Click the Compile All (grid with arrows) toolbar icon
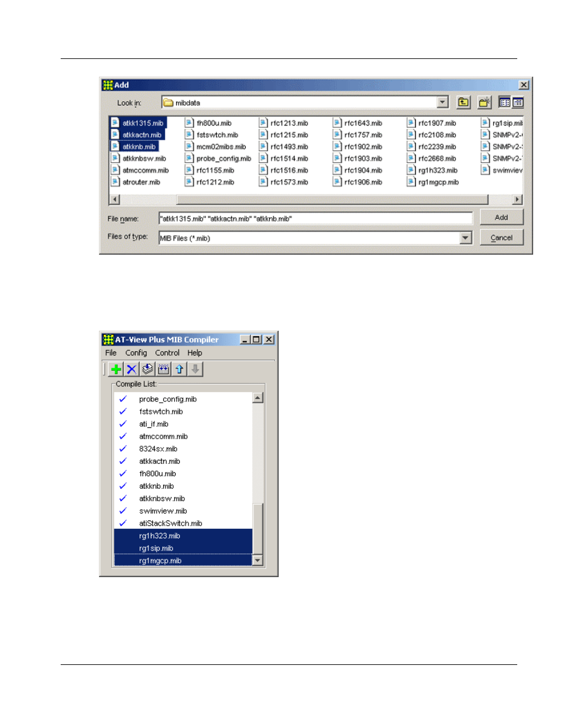 click(x=163, y=369)
